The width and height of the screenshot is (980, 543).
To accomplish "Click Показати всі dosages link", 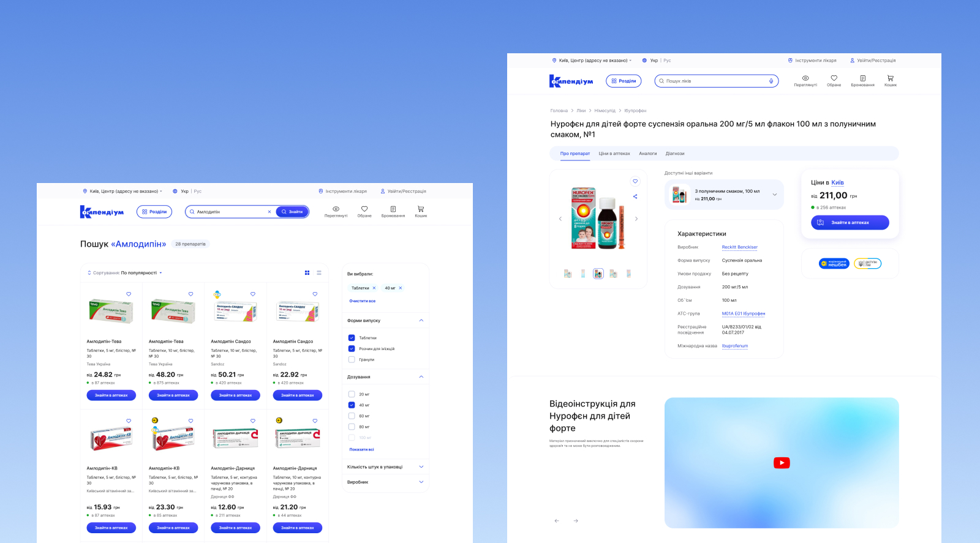I will pyautogui.click(x=362, y=449).
